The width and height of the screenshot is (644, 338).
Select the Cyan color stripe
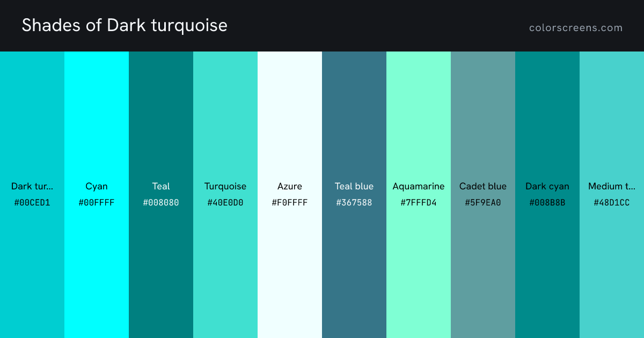pos(97,195)
